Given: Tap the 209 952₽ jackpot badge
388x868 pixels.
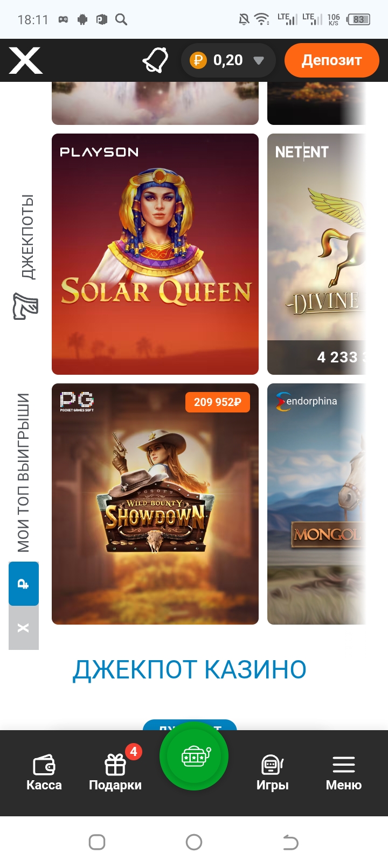Looking at the screenshot, I should [x=218, y=402].
